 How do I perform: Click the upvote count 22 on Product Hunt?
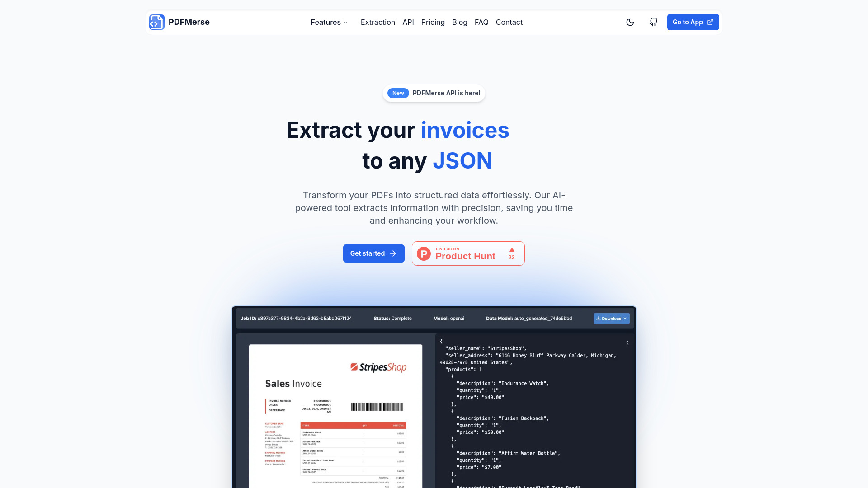coord(511,258)
